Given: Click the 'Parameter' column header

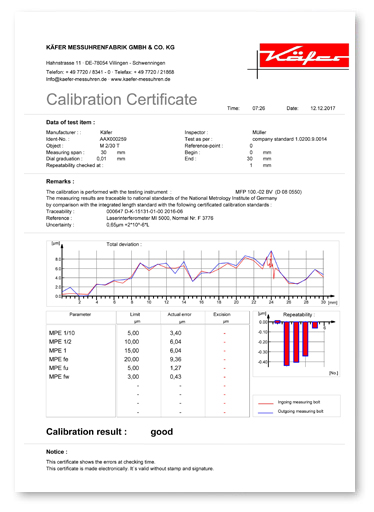Looking at the screenshot, I should tap(80, 314).
